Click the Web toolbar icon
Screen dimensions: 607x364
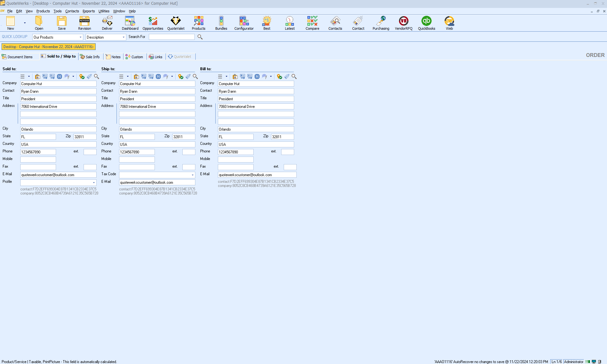click(449, 23)
